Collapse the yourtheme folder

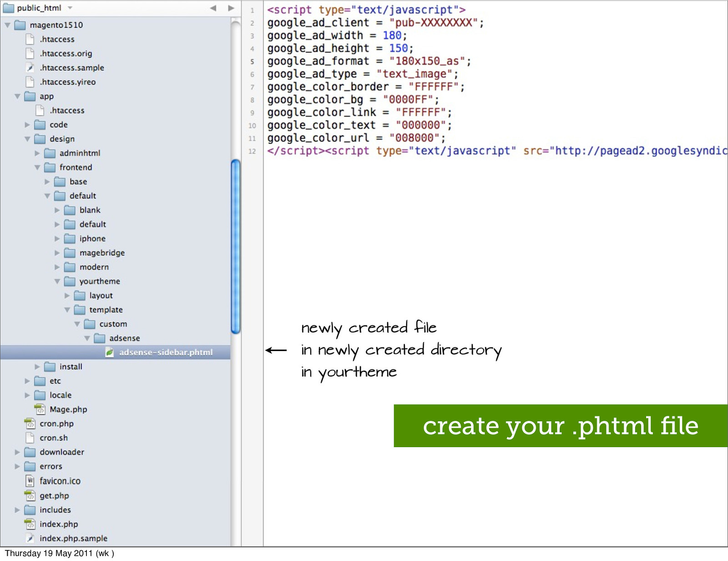click(57, 281)
